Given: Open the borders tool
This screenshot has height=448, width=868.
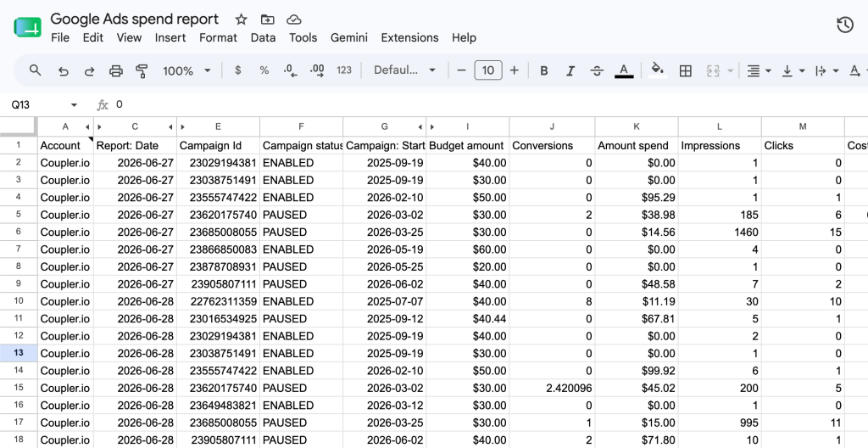Looking at the screenshot, I should (x=685, y=70).
